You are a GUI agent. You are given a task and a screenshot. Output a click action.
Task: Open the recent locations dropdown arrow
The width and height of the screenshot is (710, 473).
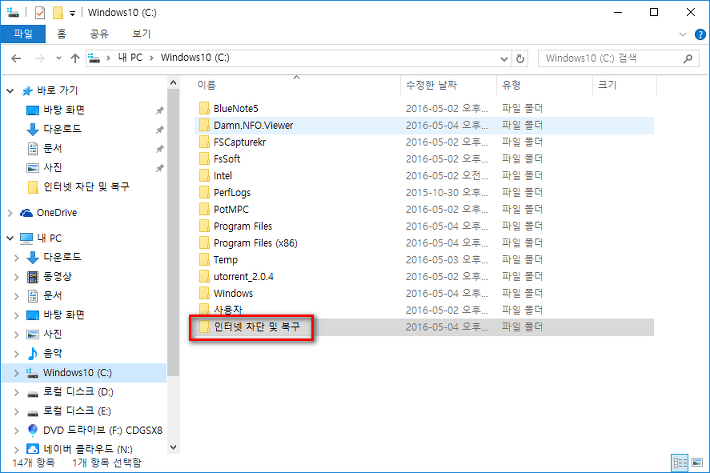point(58,58)
